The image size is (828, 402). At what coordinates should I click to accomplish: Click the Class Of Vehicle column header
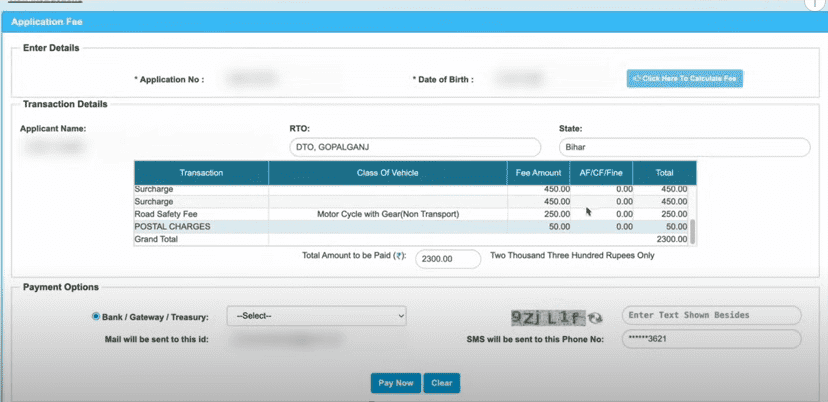click(x=387, y=173)
